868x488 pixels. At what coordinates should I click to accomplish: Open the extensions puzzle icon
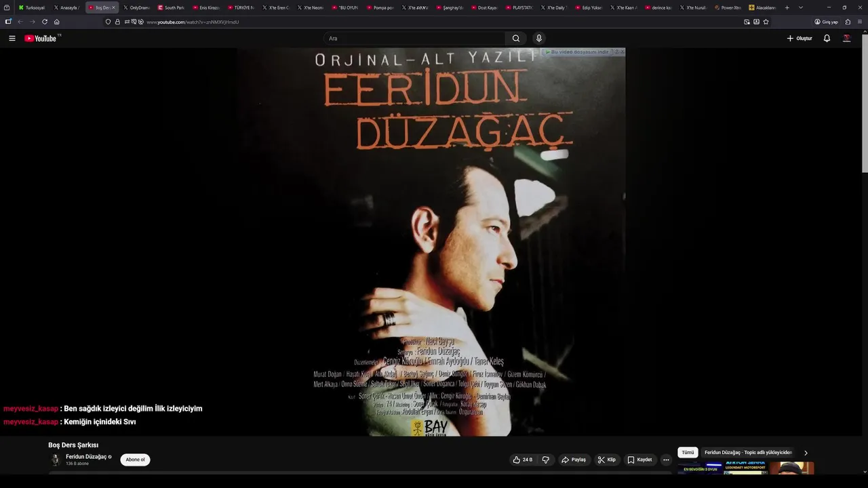coord(848,22)
